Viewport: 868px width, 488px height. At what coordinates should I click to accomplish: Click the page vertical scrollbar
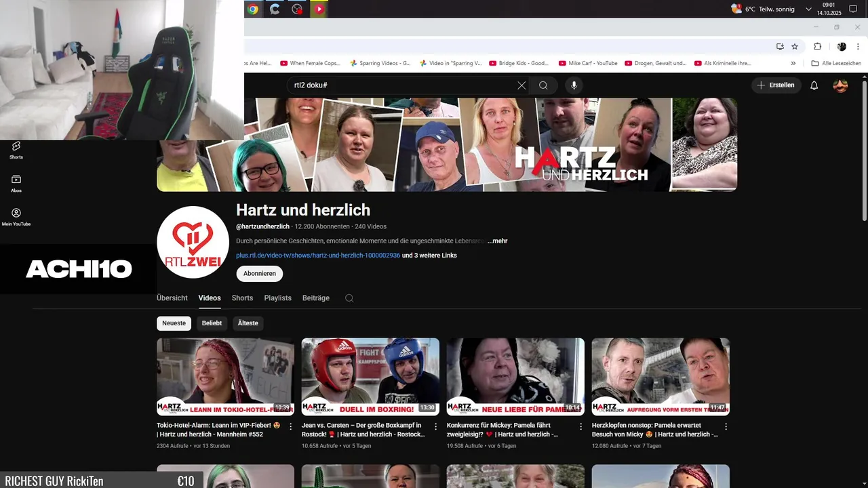[x=864, y=150]
